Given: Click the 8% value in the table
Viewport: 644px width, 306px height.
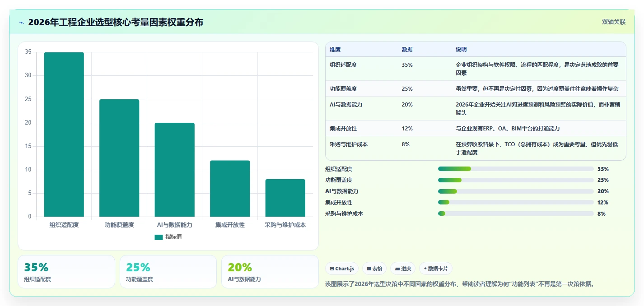Looking at the screenshot, I should pyautogui.click(x=406, y=144).
